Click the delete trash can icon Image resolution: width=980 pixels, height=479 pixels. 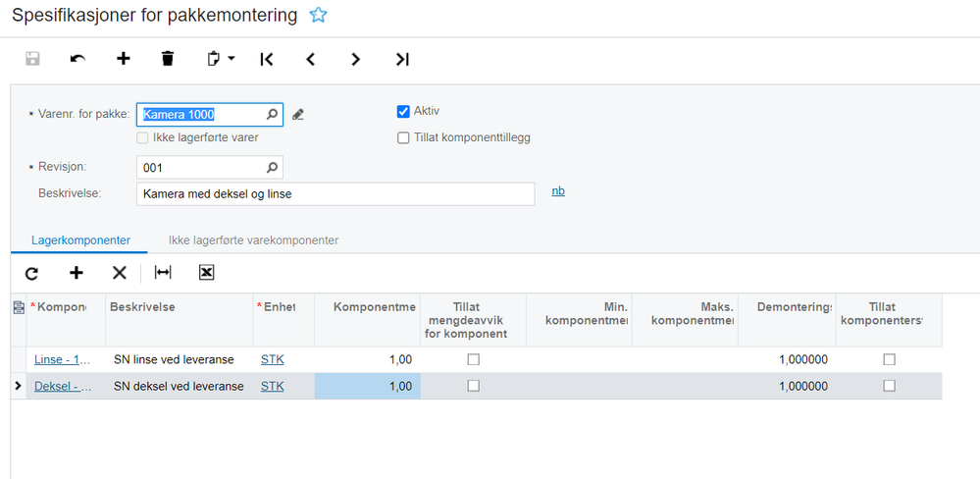[168, 59]
